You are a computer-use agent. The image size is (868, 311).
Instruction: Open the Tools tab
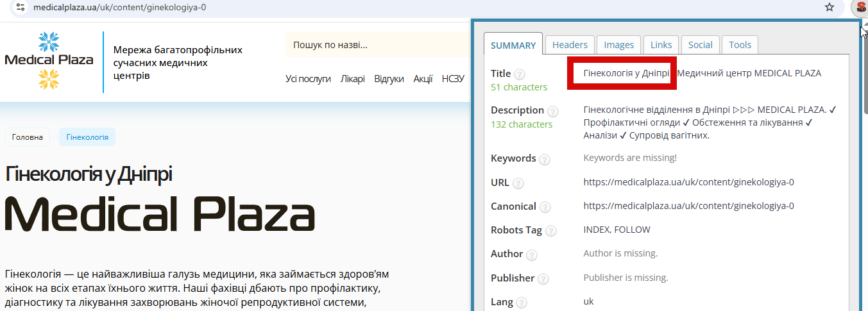[x=740, y=45]
